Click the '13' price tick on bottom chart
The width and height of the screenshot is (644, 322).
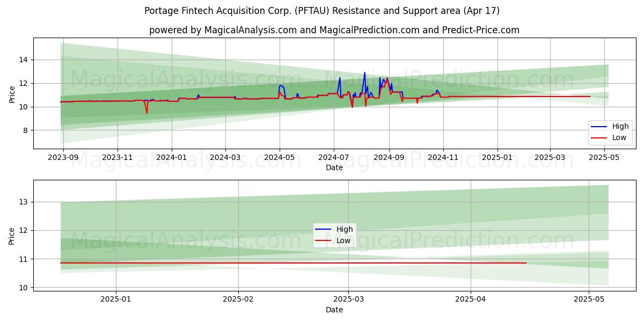click(x=25, y=202)
